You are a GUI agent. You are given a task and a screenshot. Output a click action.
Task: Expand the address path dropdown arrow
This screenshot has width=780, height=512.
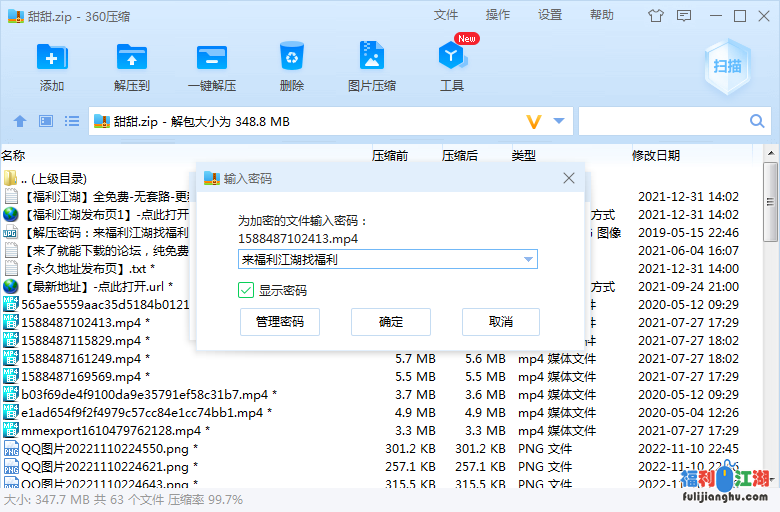tap(559, 121)
